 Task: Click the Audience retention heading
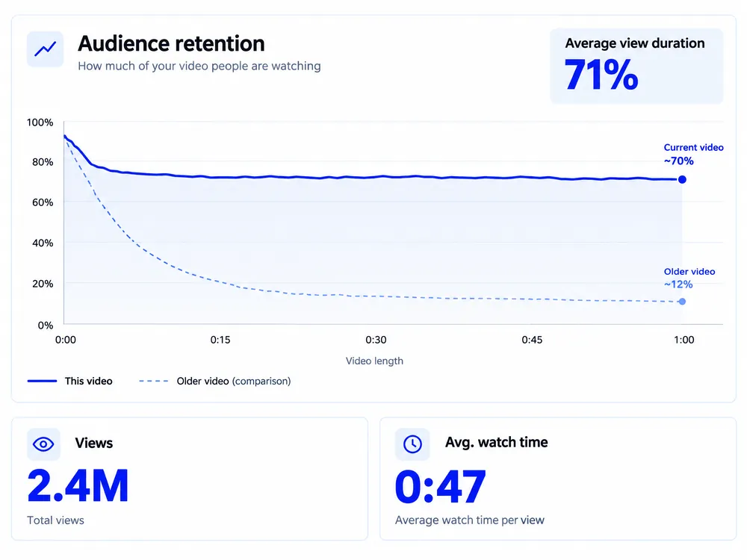(x=172, y=44)
